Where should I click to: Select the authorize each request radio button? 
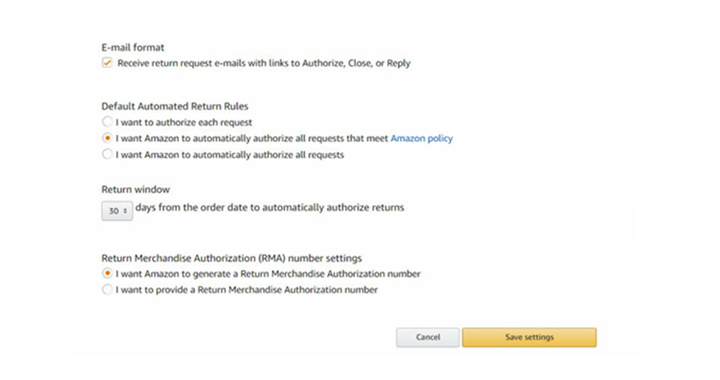point(107,122)
